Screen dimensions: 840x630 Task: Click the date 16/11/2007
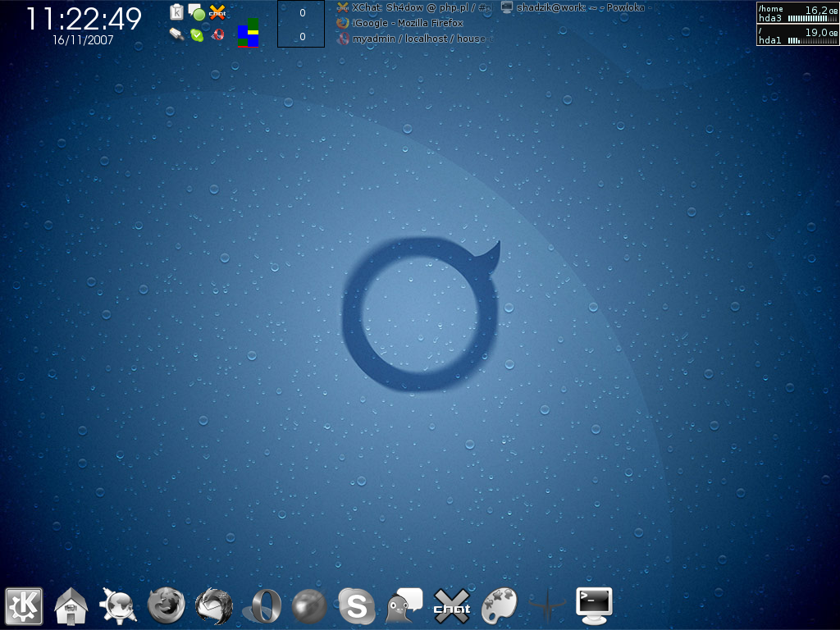[x=83, y=40]
